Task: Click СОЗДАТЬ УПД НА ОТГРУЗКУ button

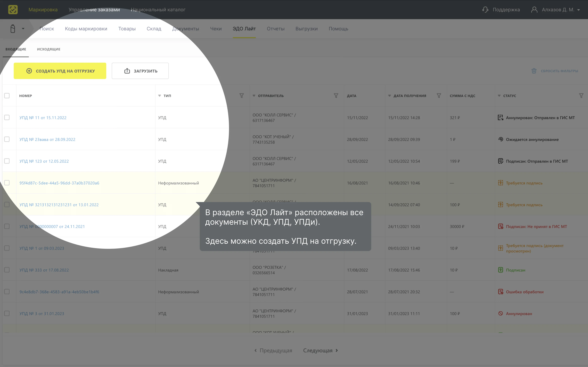Action: click(x=60, y=71)
